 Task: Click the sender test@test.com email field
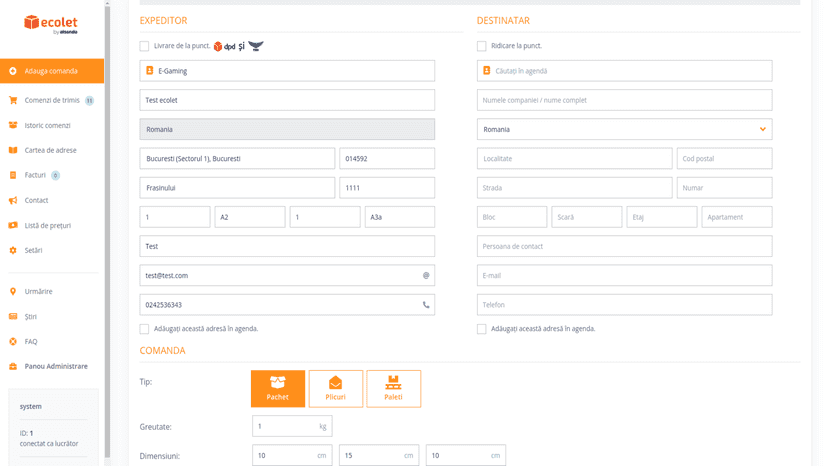tap(287, 275)
